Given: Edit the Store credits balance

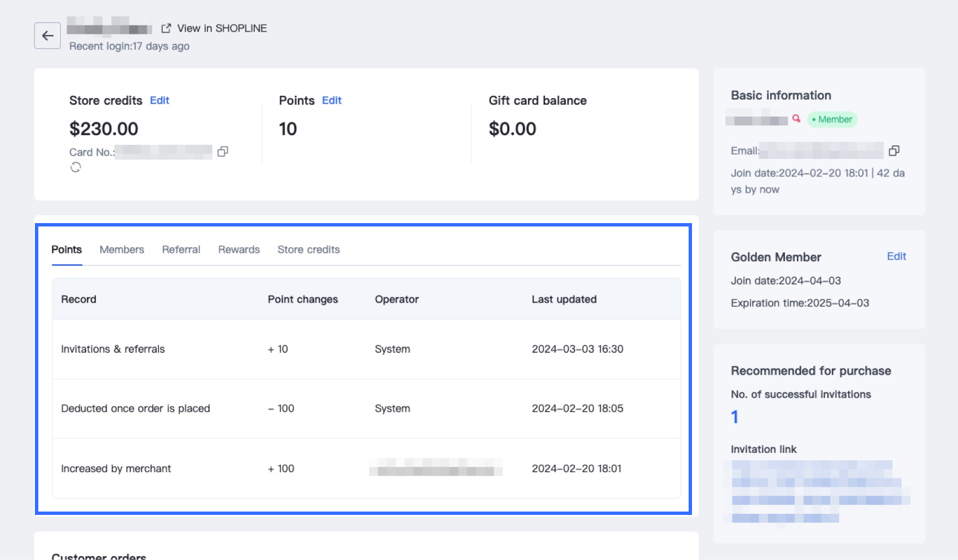Looking at the screenshot, I should (159, 100).
